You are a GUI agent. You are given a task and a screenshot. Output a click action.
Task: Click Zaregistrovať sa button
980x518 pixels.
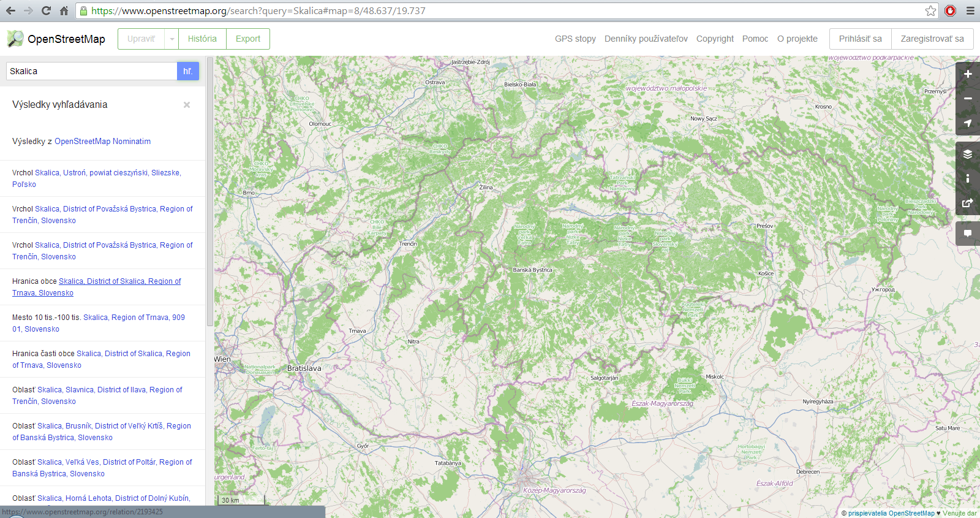click(932, 39)
